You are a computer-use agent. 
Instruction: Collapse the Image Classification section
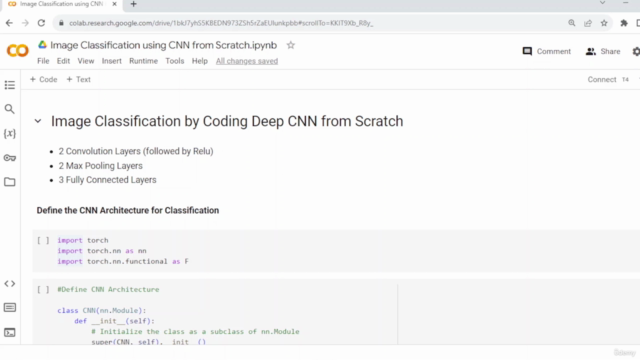[x=38, y=121]
